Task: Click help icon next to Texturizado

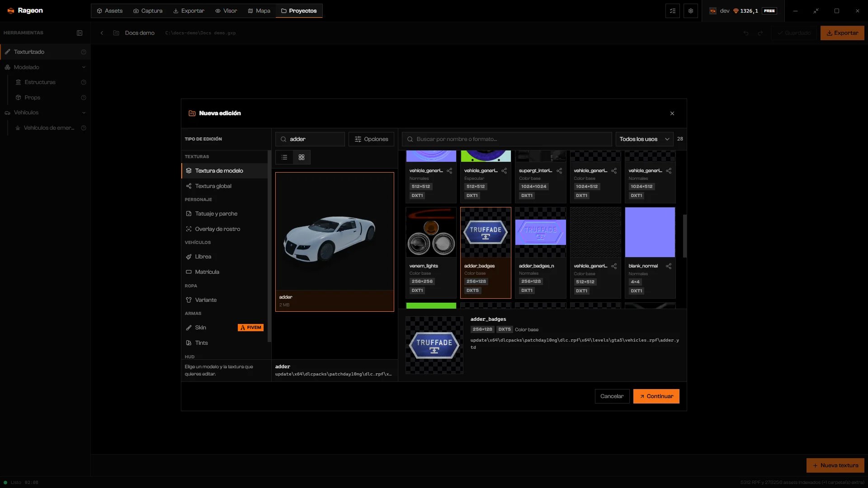Action: pos(84,52)
